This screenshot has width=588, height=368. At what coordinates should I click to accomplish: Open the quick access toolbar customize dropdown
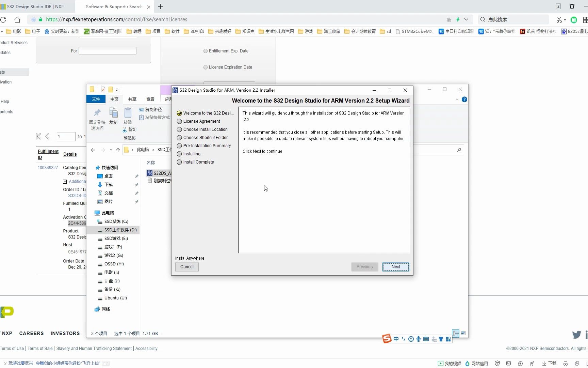(x=117, y=90)
